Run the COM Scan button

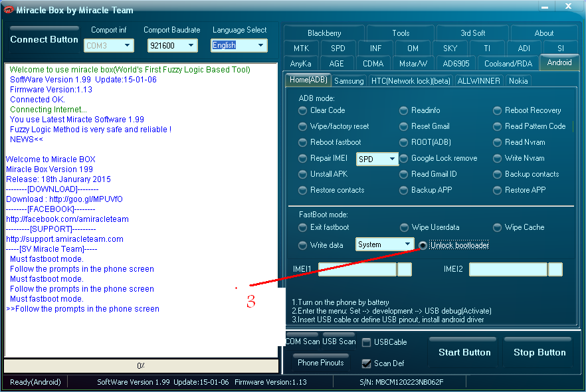[x=303, y=342]
